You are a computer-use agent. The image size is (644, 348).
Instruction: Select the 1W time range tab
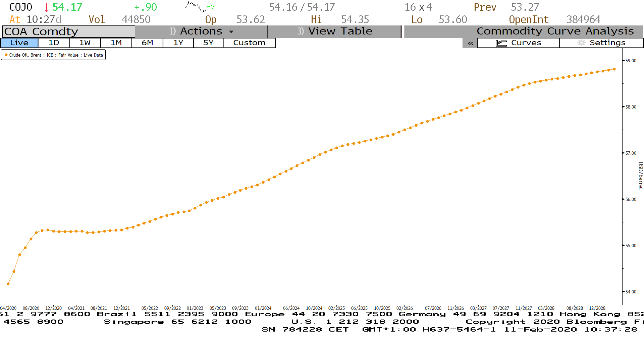pos(85,43)
